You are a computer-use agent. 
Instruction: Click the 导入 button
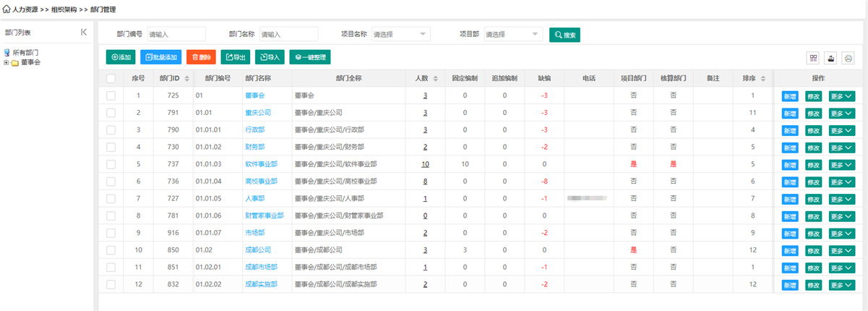pyautogui.click(x=270, y=57)
